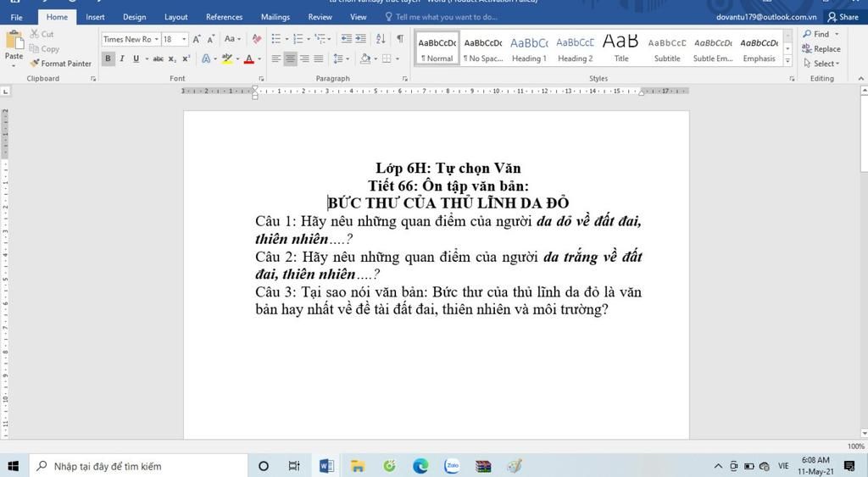The width and height of the screenshot is (868, 477).
Task: Switch to the Design tab
Action: point(135,17)
